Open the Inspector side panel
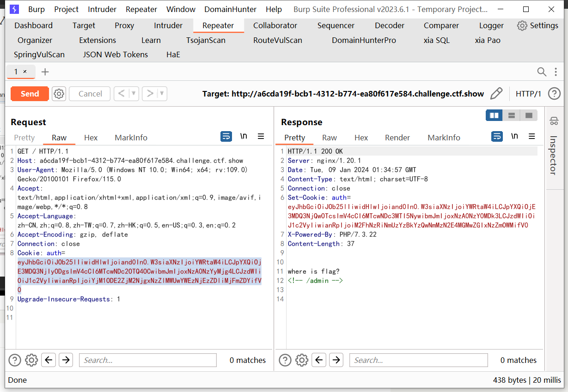This screenshot has height=392, width=568. 553,155
